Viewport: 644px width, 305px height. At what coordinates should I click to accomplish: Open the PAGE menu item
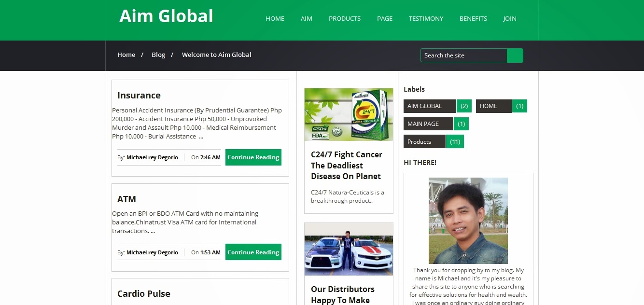(x=385, y=18)
